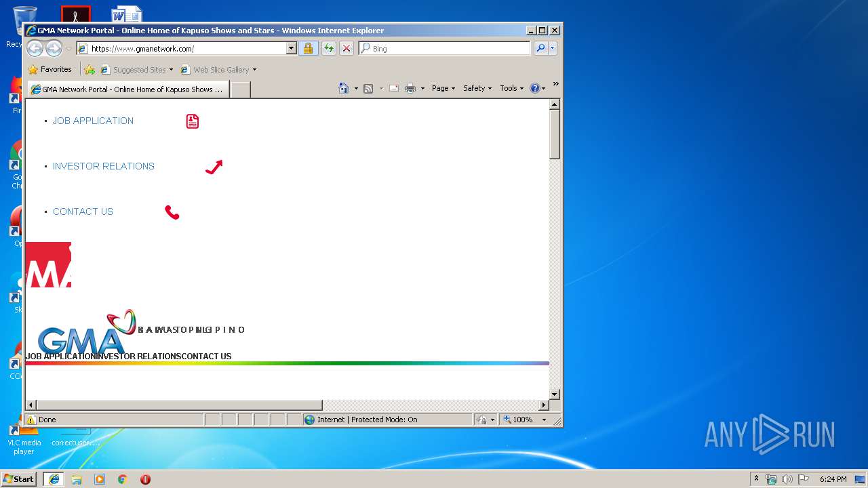
Task: Click the Help question mark icon
Action: (x=534, y=88)
